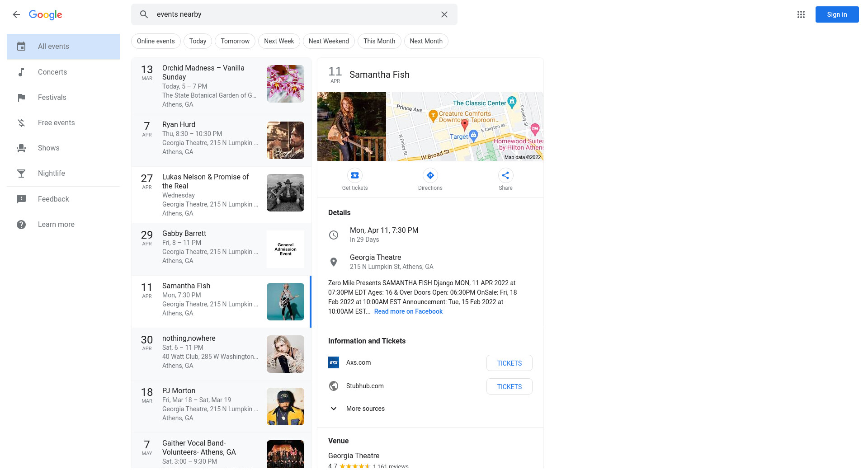This screenshot has width=868, height=470.
Task: Filter events to Next Month
Action: (x=426, y=41)
